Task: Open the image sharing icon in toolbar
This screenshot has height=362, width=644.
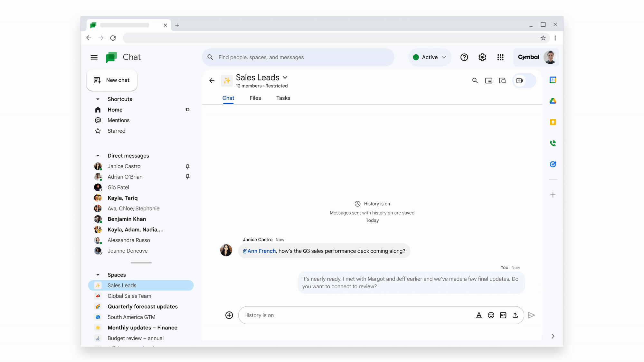Action: [489, 80]
